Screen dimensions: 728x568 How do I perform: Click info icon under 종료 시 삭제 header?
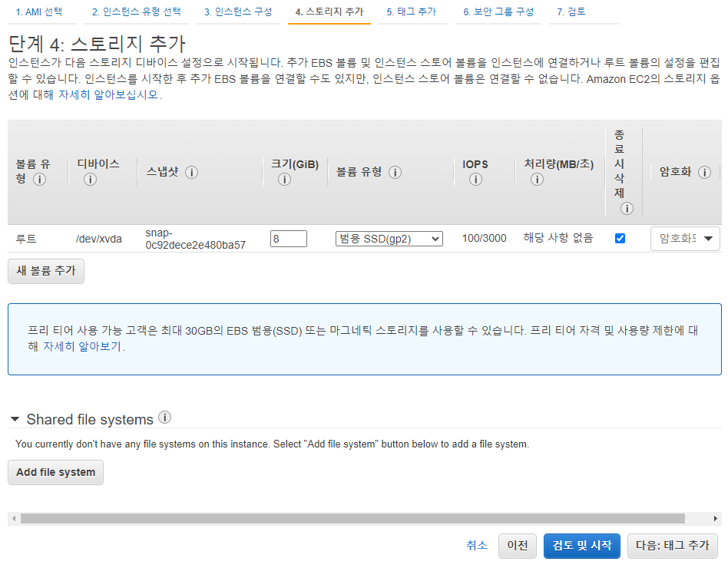(x=627, y=208)
